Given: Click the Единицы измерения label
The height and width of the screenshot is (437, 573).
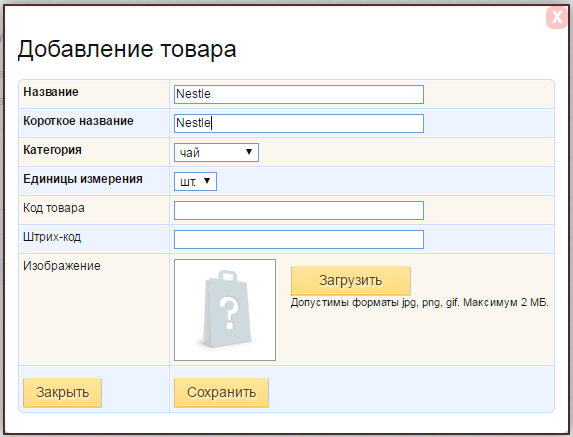Looking at the screenshot, I should (x=83, y=179).
